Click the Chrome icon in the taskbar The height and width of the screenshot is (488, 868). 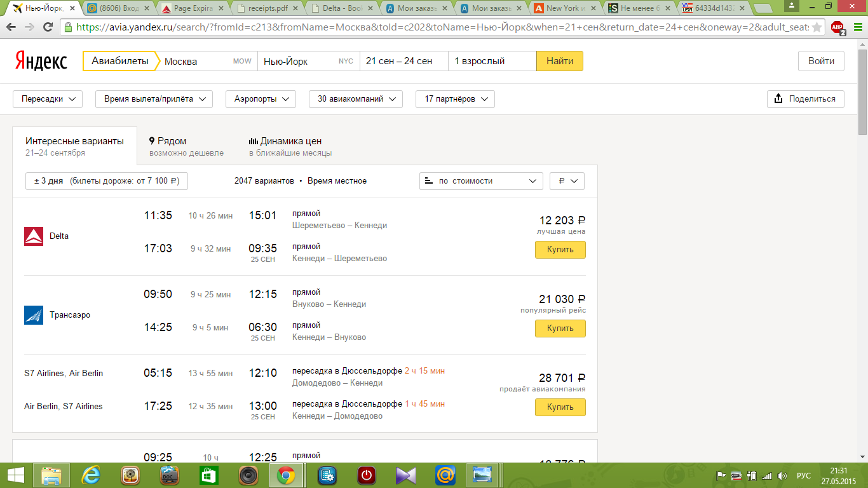285,475
